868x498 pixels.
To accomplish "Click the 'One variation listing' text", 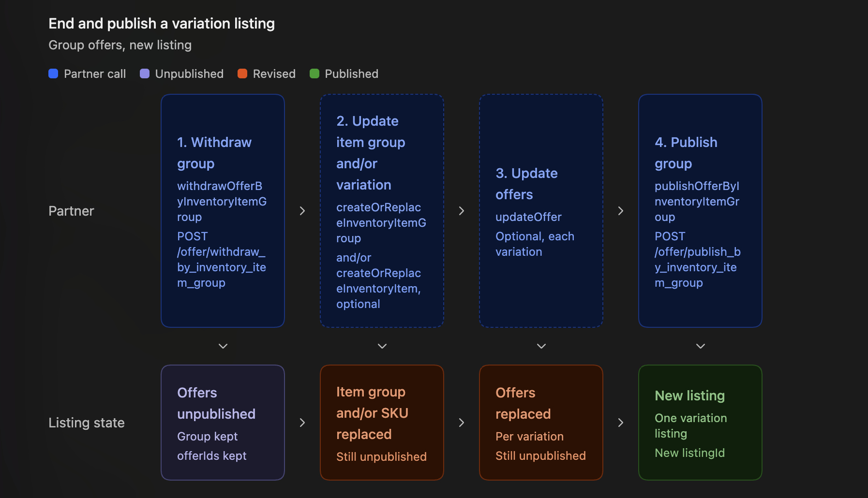I will 690,426.
